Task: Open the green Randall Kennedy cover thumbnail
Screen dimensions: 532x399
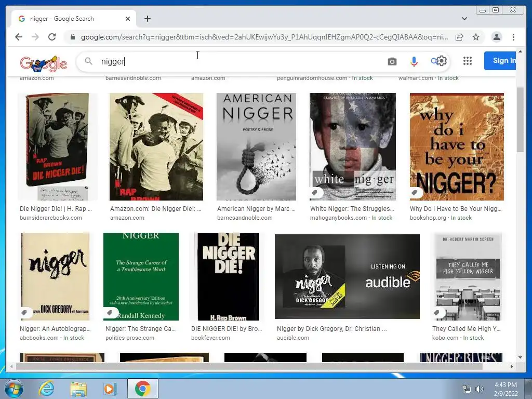Action: tap(141, 276)
